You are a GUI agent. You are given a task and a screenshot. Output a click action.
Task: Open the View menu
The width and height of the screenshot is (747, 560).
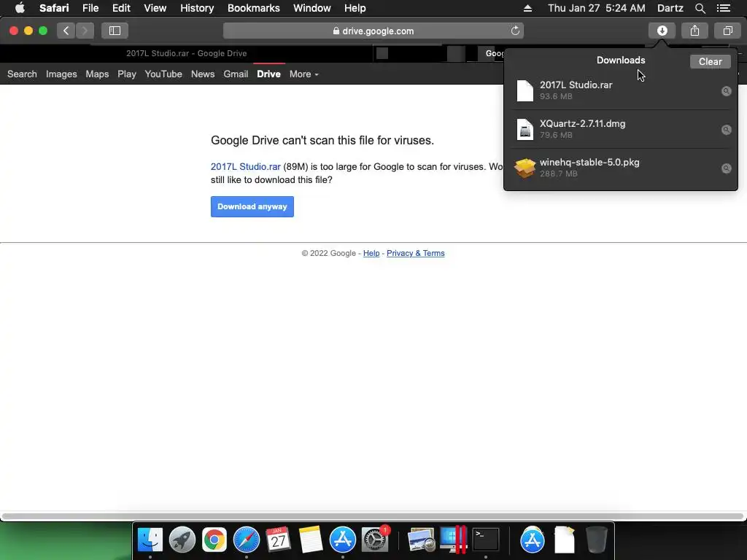(155, 8)
